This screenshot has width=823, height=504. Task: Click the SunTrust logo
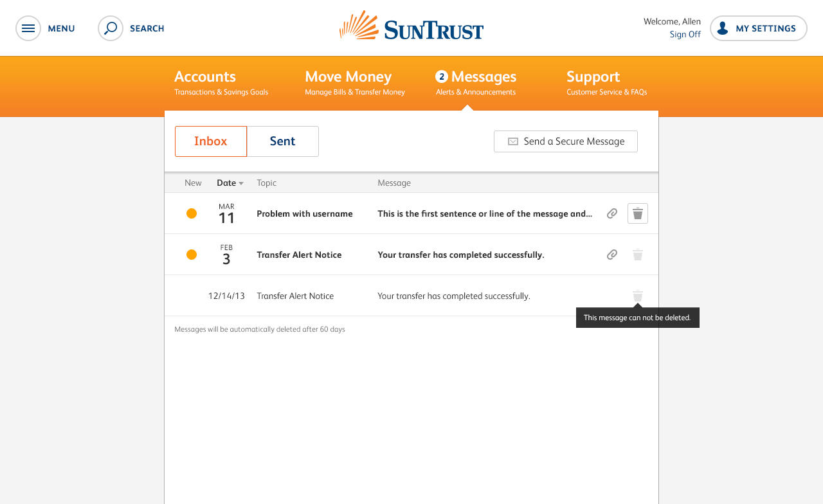coord(411,27)
